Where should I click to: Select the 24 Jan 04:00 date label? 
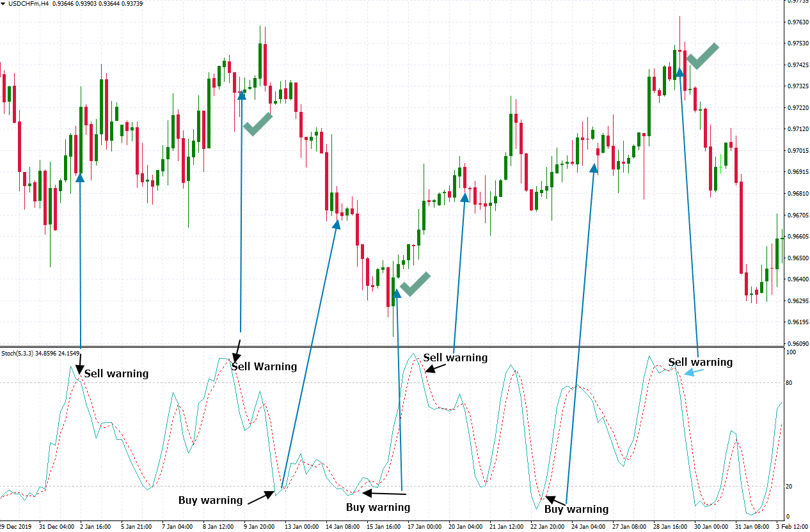tap(589, 527)
